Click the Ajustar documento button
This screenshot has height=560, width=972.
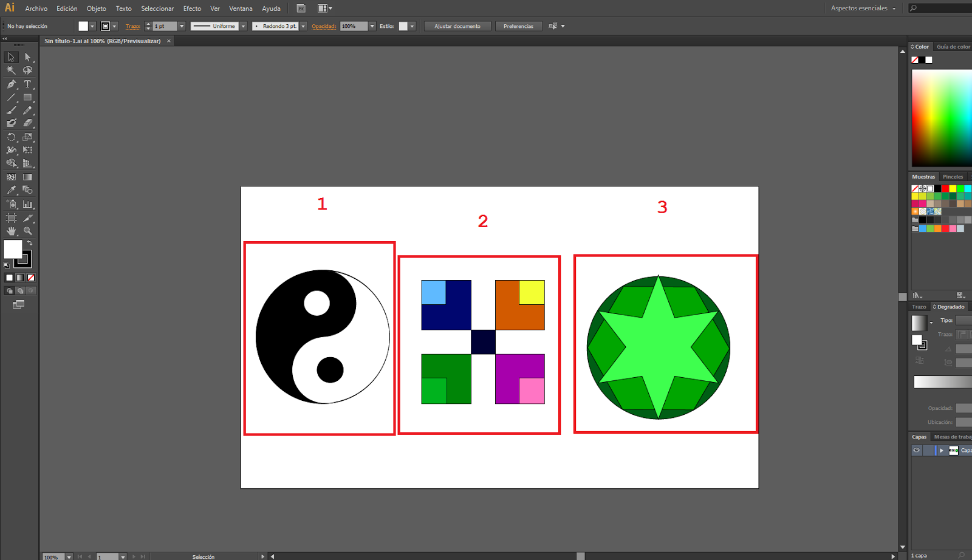coord(457,26)
